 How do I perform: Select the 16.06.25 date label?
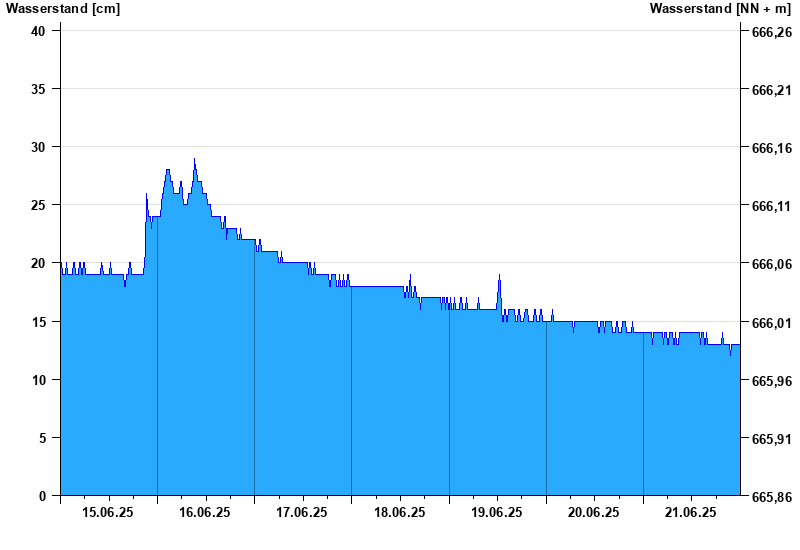pyautogui.click(x=205, y=513)
